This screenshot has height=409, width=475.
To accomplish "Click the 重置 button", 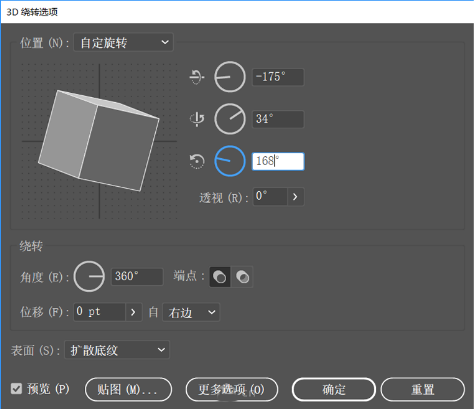I will (423, 389).
